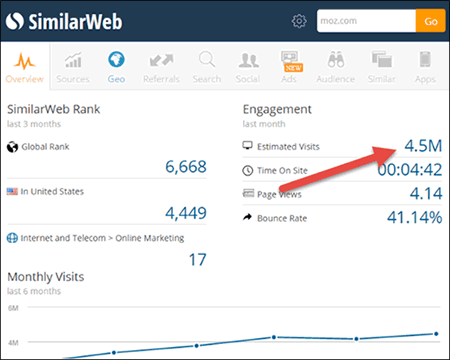
Task: Click the In United States label
Action: click(52, 192)
